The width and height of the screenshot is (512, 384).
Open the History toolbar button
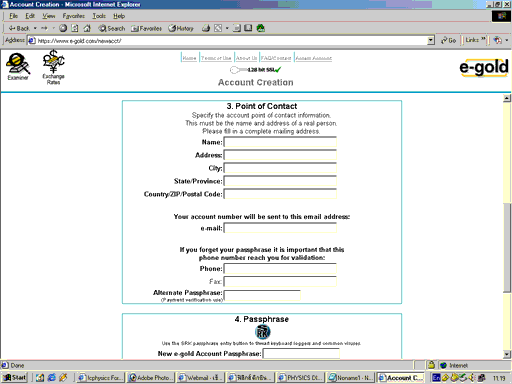(x=181, y=28)
